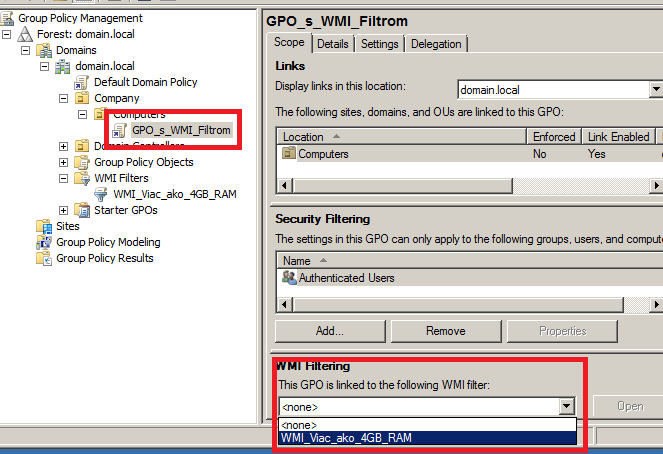The image size is (663, 454).
Task: Select the GPO_s_WMI_Filtrom tree item
Action: 181,131
